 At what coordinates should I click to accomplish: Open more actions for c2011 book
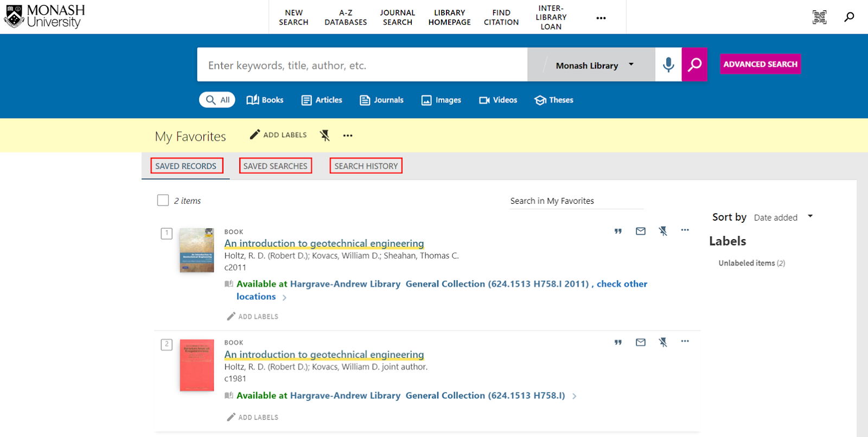pos(685,230)
